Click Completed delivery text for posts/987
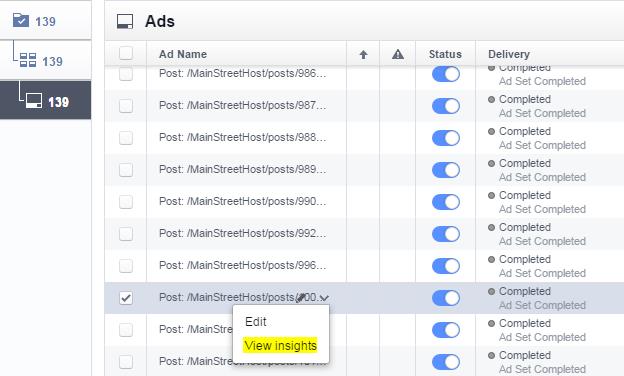 (x=525, y=99)
